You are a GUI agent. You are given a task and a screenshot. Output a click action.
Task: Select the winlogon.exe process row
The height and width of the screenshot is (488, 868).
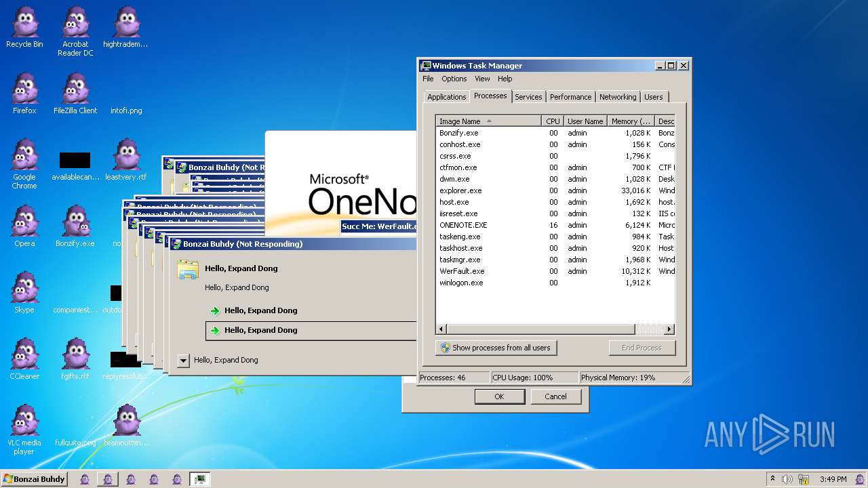[555, 283]
